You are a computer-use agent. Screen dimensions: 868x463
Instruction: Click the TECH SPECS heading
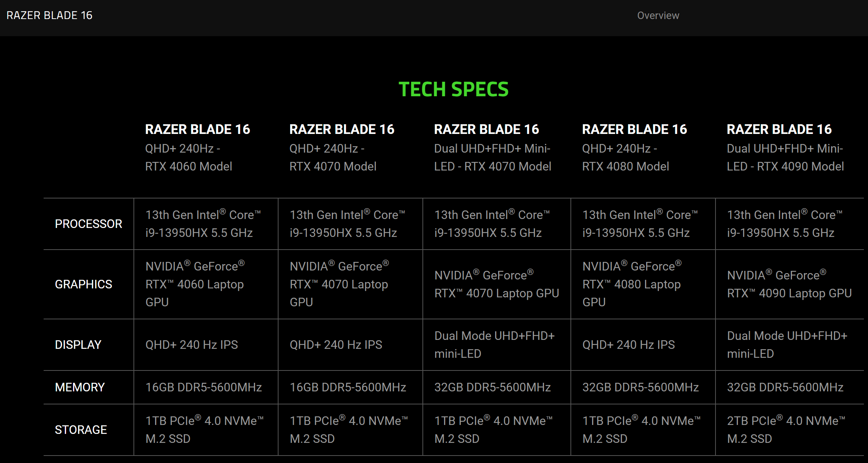click(x=453, y=90)
